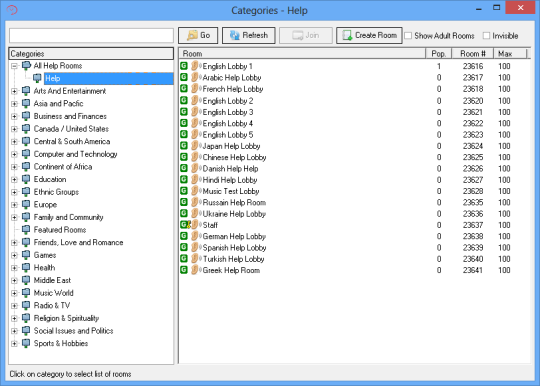Open the Create Room dialog
This screenshot has height=386, width=540.
click(369, 35)
